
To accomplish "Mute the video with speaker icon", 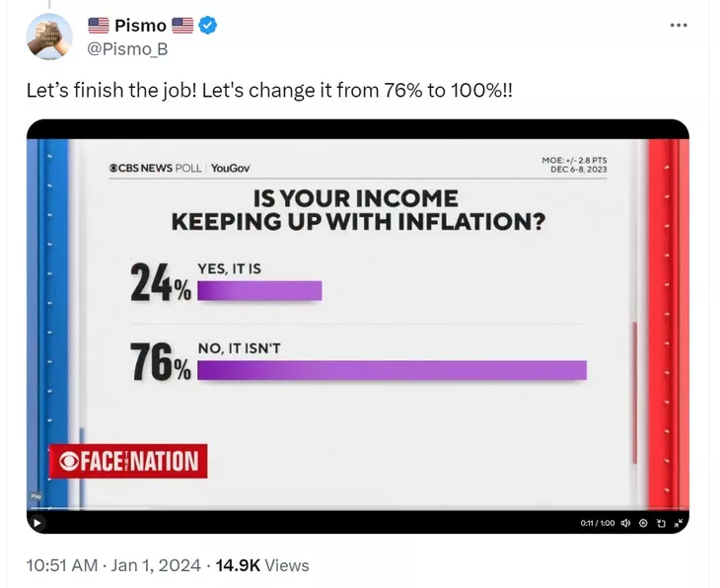I will point(625,523).
